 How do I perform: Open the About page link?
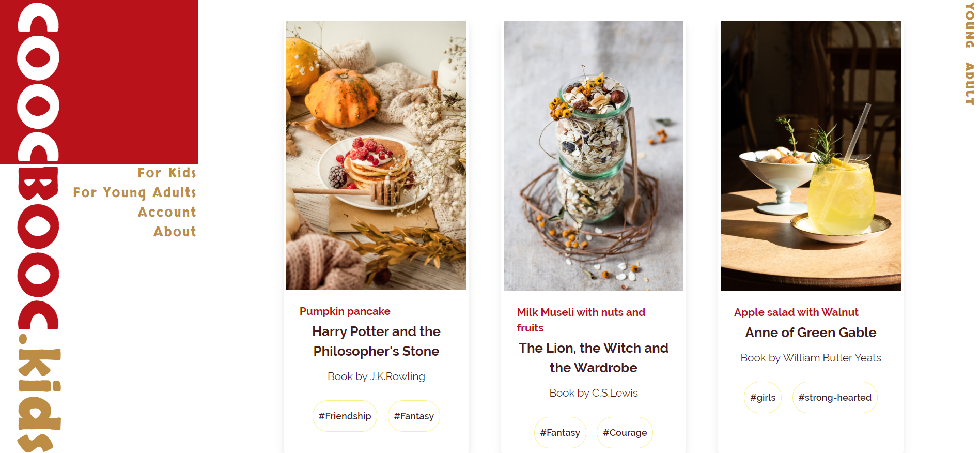(175, 232)
